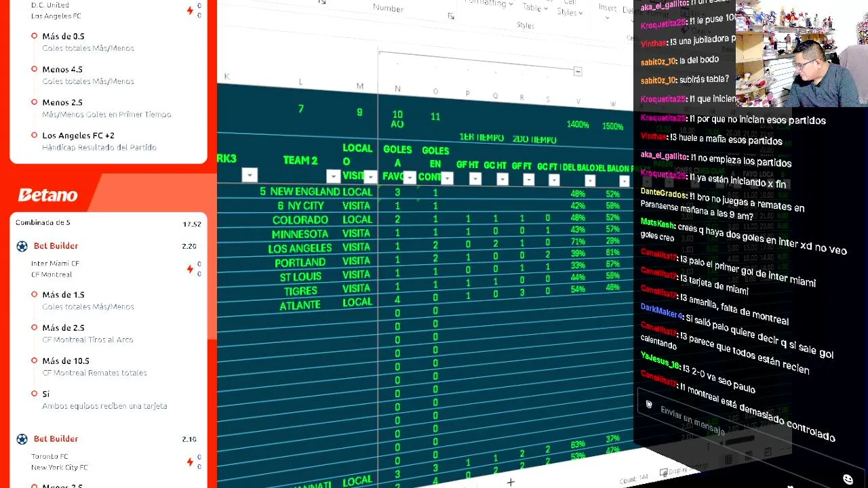The height and width of the screenshot is (488, 868).
Task: Select the Menos 4.5 bet option marker
Action: click(x=34, y=69)
